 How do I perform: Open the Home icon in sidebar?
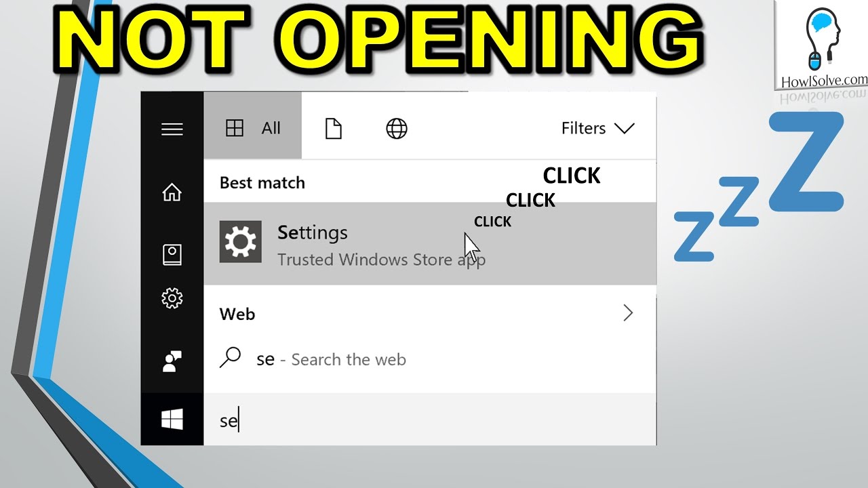coord(172,192)
